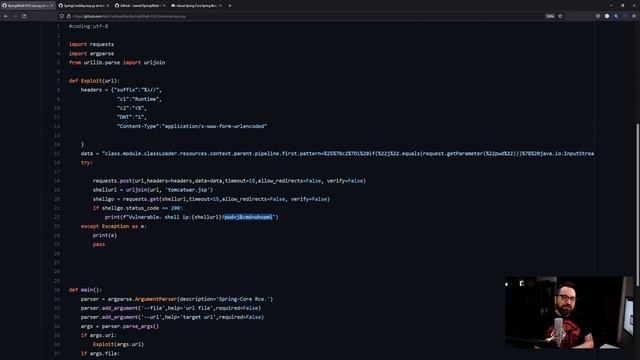Click the blue extension icon in toolbar
The image size is (640, 360).
pos(616,16)
